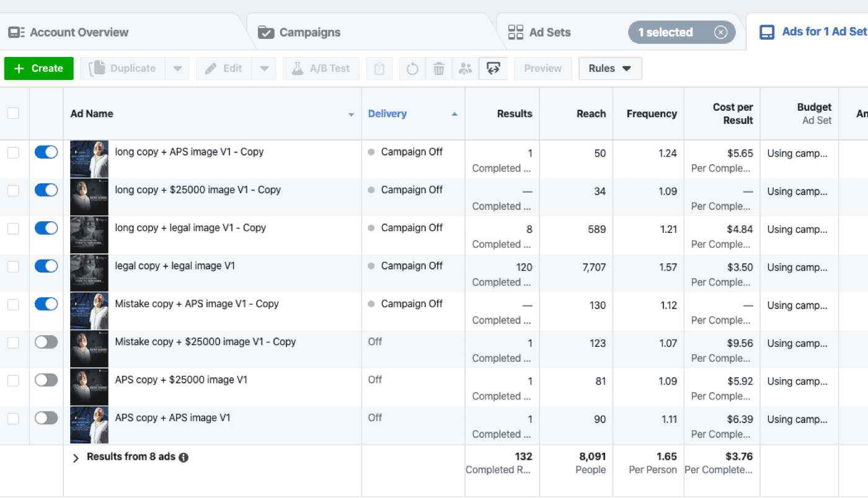Screen dimensions: 868x498
Task: Turn off 'Mistake copy + APS image V1 - Copy' toggle
Action: point(46,304)
